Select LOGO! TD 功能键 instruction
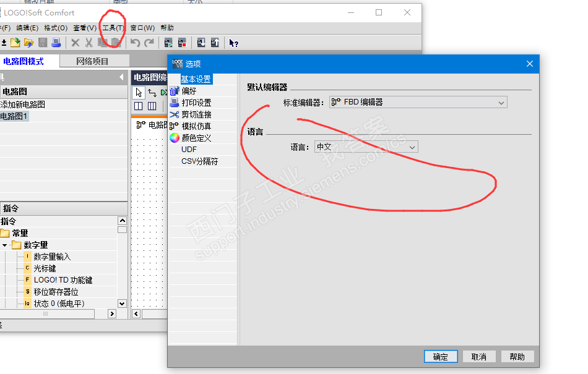The height and width of the screenshot is (374, 588). click(63, 280)
